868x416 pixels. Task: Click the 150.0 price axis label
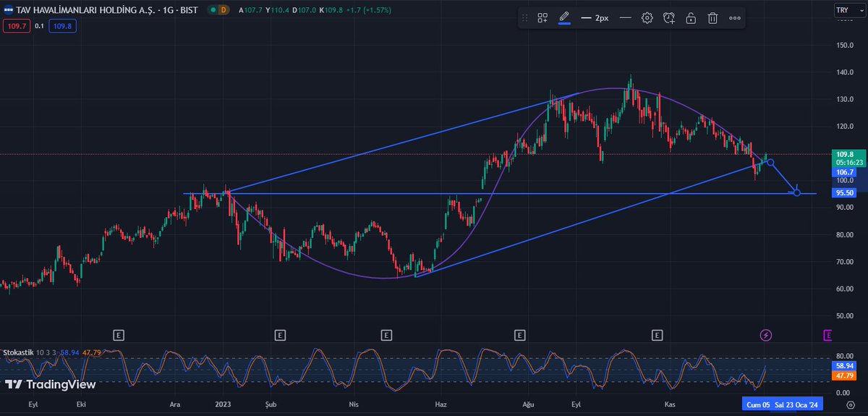point(845,46)
